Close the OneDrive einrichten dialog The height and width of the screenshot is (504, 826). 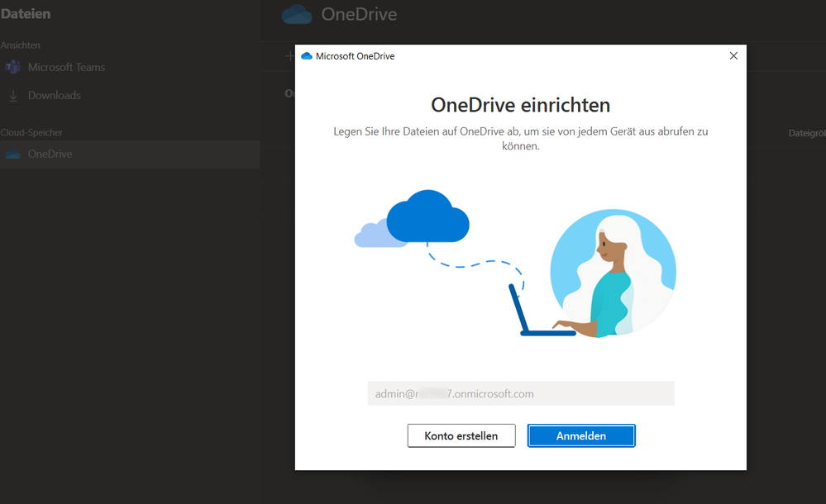coord(733,55)
